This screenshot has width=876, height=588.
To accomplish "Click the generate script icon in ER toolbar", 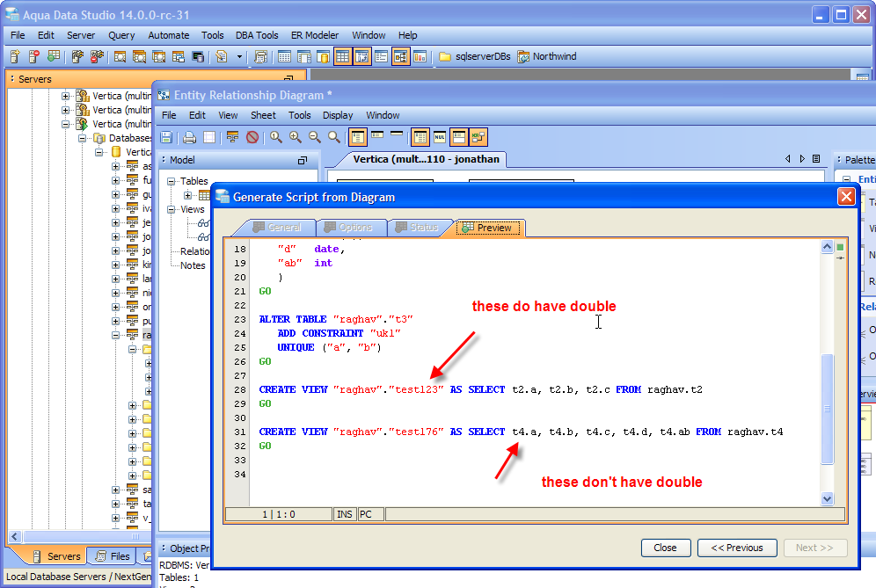I will tap(232, 137).
